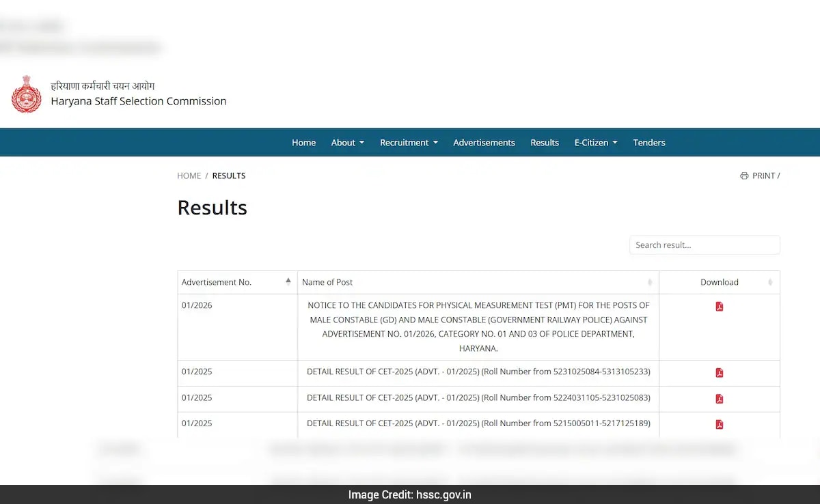Go to the Advertisements section

(484, 142)
